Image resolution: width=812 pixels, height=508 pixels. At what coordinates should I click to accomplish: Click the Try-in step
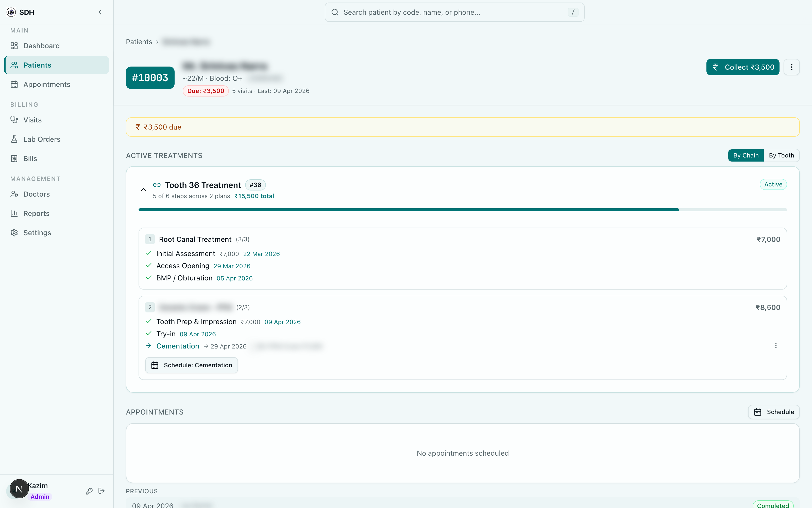(x=166, y=334)
